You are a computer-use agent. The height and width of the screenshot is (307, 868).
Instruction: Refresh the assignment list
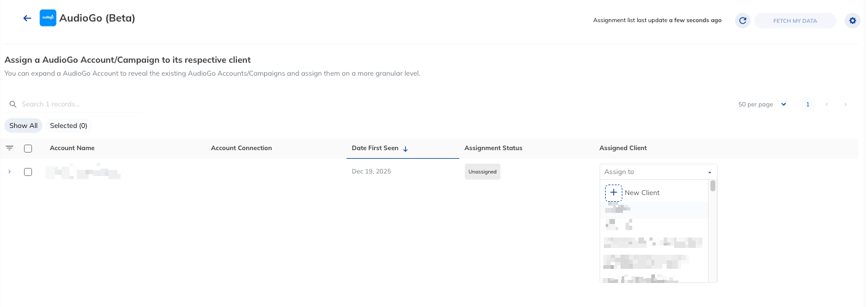pos(743,21)
